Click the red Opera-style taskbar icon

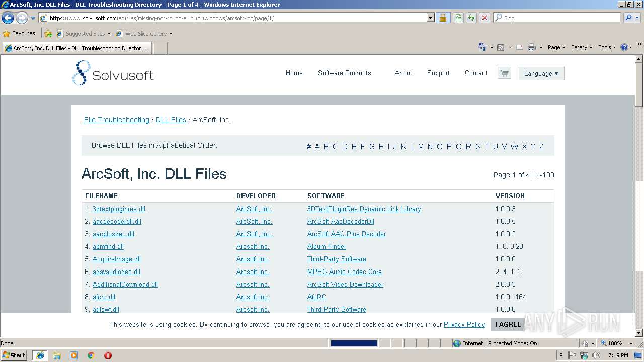(x=108, y=355)
